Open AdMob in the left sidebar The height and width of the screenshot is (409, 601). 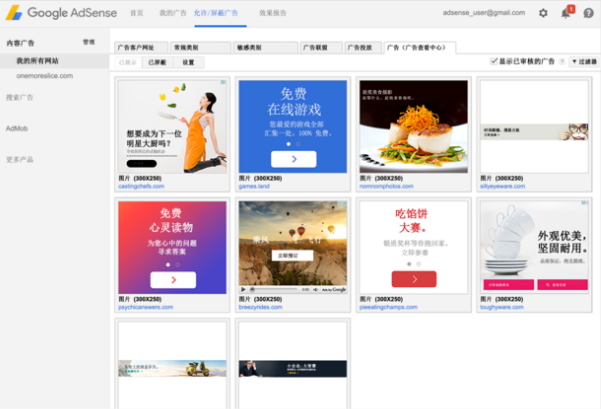point(16,128)
